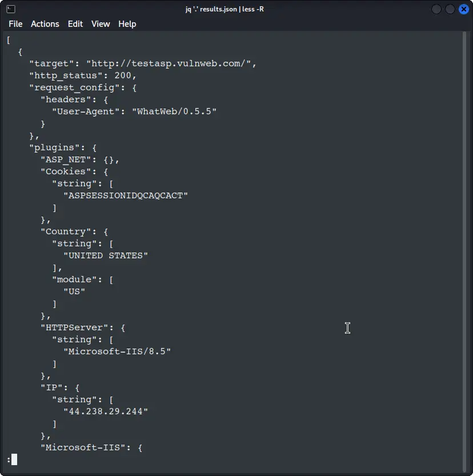This screenshot has height=476, width=473.
Task: Click the UNITED STATES country string
Action: pos(106,255)
